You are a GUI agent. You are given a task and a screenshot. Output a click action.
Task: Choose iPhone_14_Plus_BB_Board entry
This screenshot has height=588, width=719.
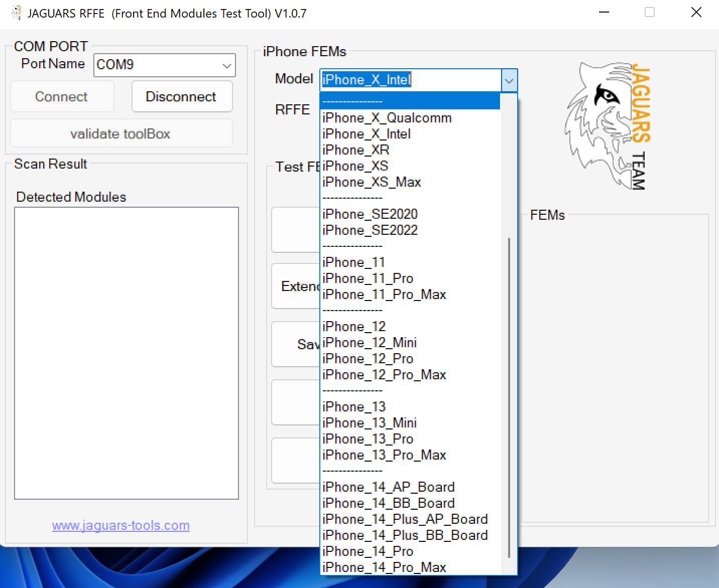[411, 535]
